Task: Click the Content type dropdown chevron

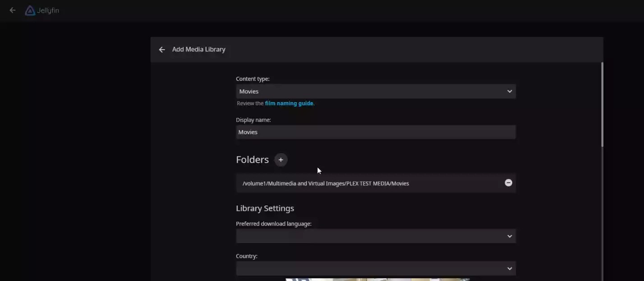Action: [x=510, y=91]
